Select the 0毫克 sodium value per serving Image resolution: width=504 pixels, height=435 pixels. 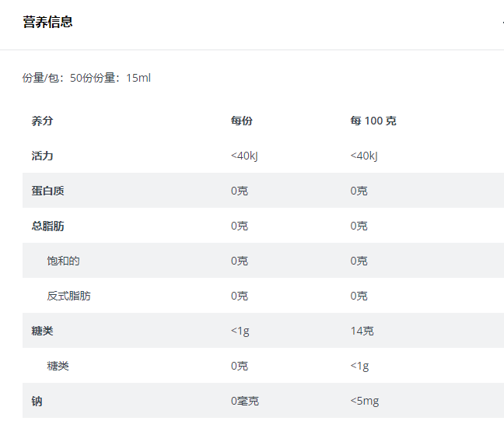point(244,401)
